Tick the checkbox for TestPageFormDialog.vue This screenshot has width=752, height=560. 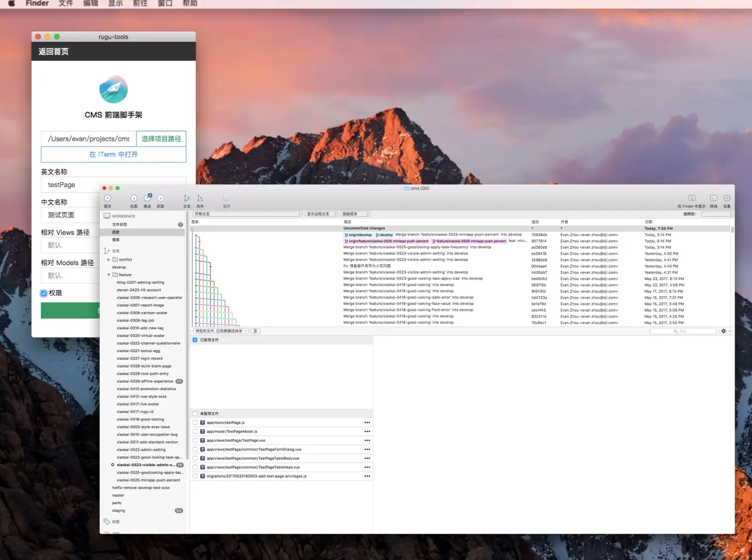[195, 449]
